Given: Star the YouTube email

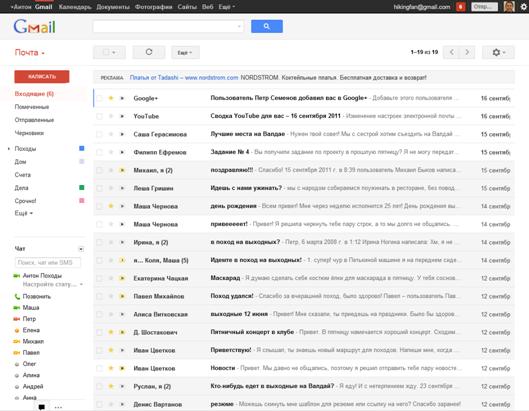Looking at the screenshot, I should point(111,116).
